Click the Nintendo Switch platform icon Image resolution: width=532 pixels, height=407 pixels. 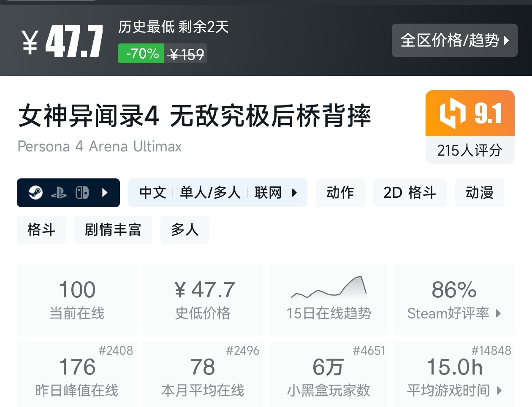coord(82,193)
